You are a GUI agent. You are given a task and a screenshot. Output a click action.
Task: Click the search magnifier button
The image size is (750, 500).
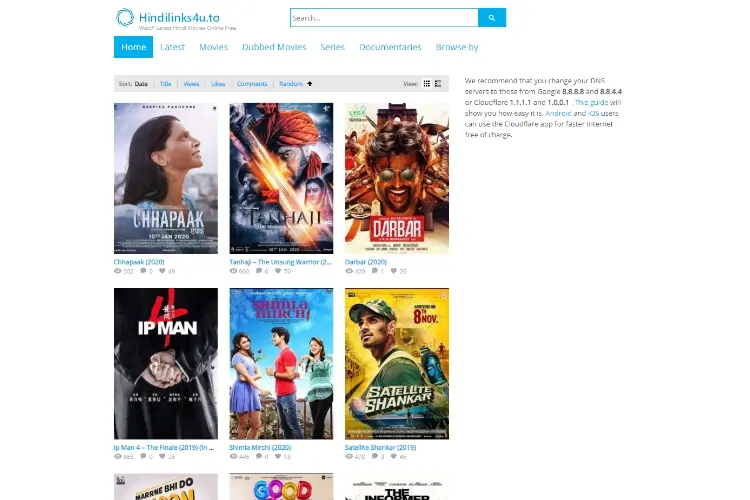coord(492,18)
